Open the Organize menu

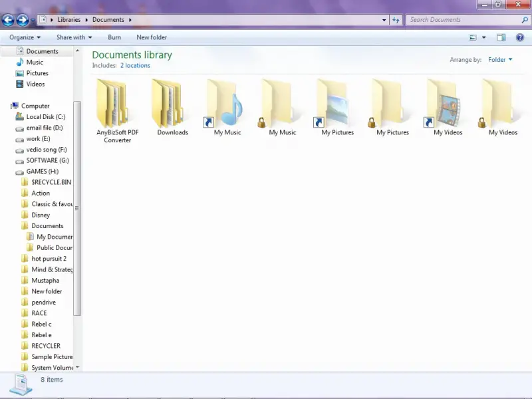click(x=25, y=37)
